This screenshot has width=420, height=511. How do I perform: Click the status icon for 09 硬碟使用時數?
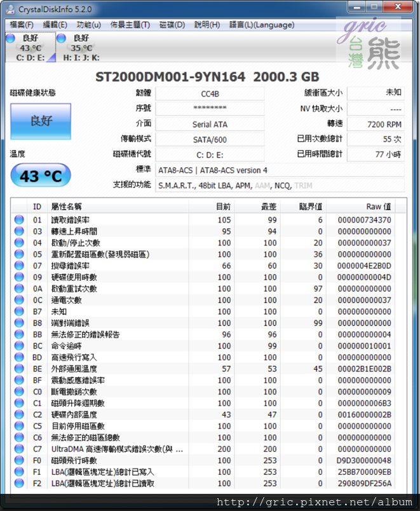tap(19, 277)
